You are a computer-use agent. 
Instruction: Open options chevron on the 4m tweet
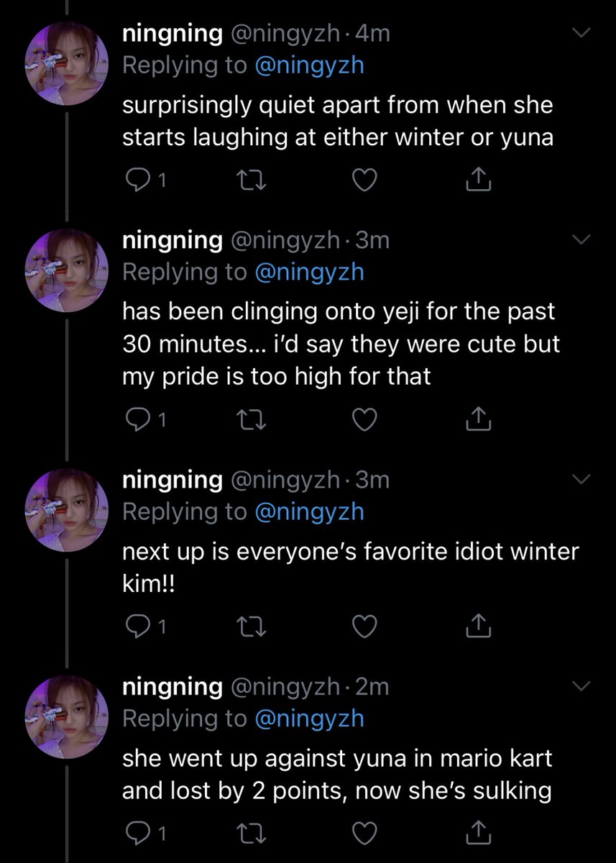coord(579,32)
